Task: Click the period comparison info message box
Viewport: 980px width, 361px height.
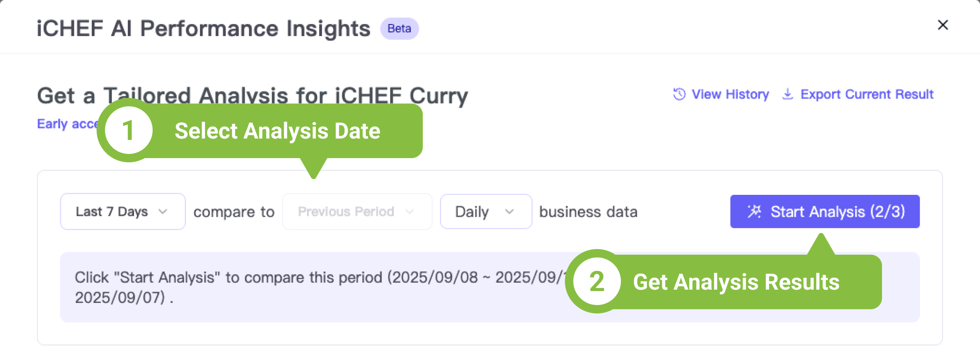Action: pyautogui.click(x=304, y=288)
